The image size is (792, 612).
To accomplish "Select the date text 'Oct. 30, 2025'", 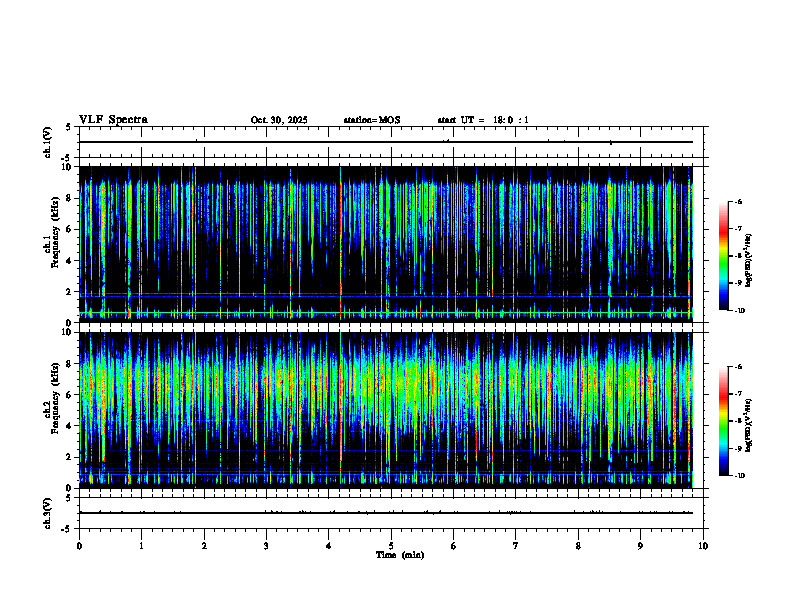I will point(279,120).
